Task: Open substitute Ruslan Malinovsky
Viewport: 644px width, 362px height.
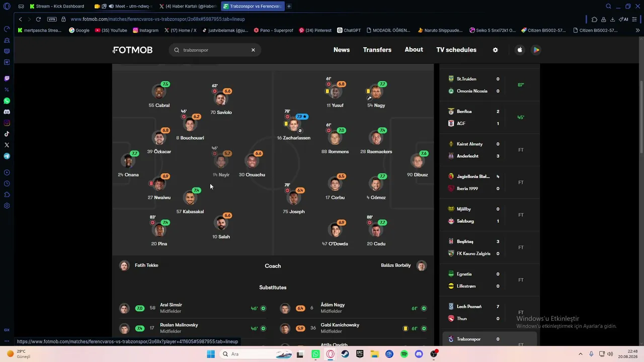Action: coord(192,328)
